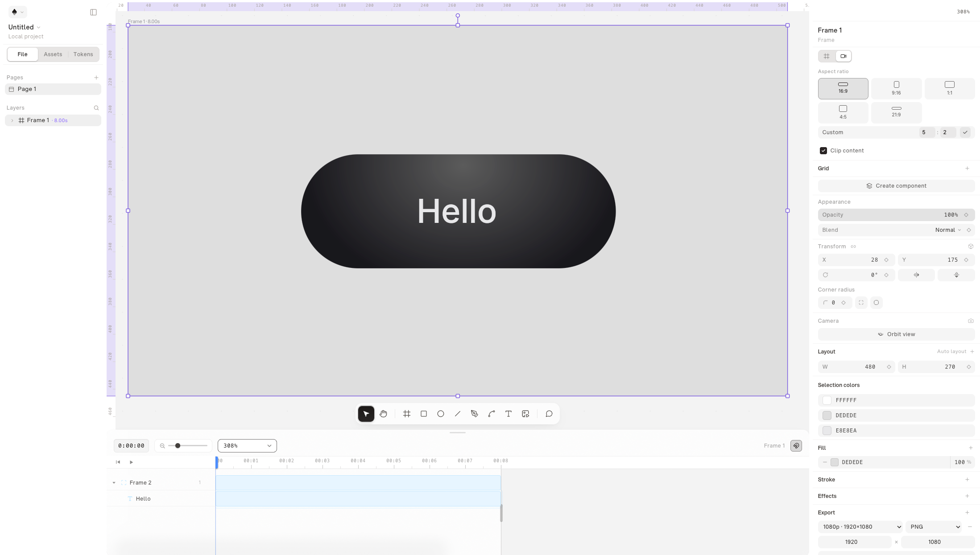Click the FFFFFF selection color swatch
Viewport: 980px width, 555px height.
[827, 400]
